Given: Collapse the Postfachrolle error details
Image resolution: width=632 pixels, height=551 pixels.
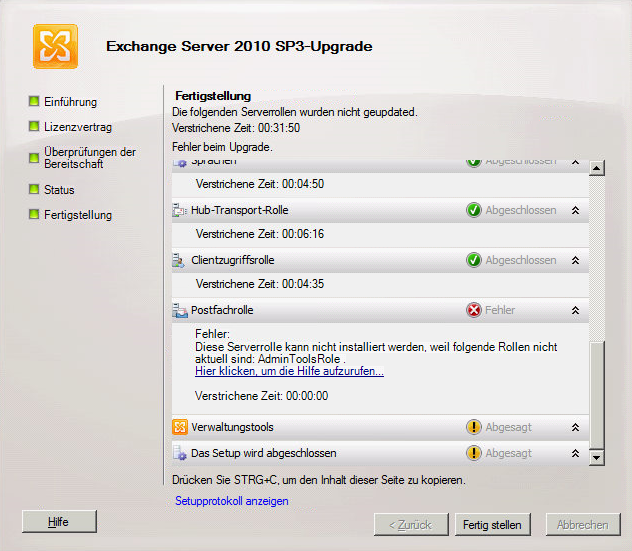Looking at the screenshot, I should pos(576,310).
